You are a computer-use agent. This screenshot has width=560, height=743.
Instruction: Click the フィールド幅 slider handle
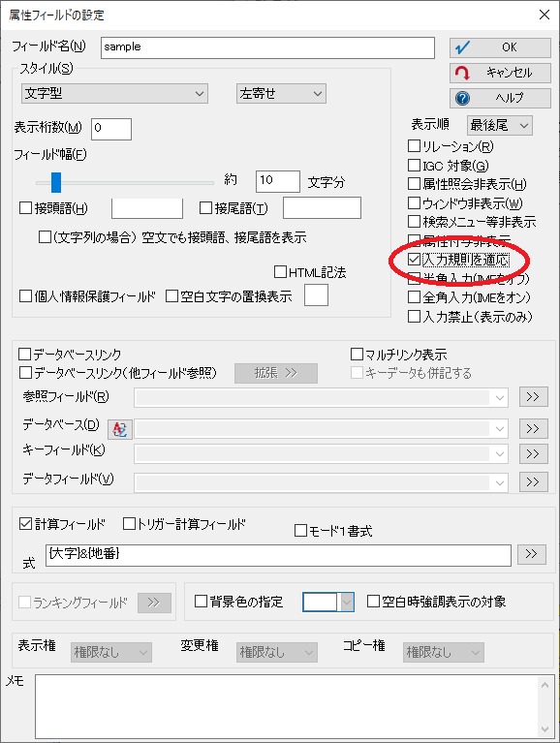coord(56,182)
